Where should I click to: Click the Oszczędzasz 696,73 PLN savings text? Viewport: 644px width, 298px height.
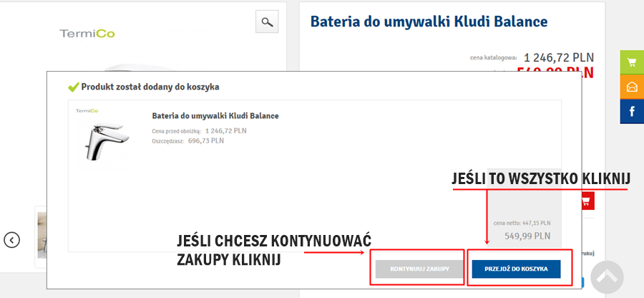point(187,140)
